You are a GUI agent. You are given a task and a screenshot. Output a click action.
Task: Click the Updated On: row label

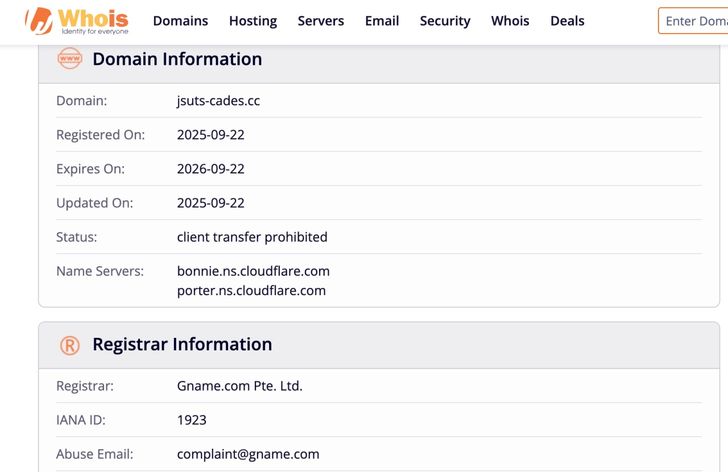(x=95, y=203)
